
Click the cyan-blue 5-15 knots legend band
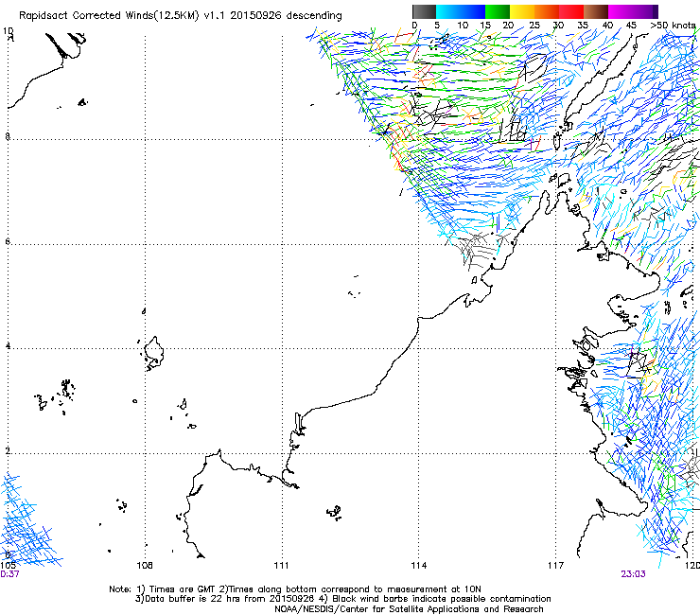coord(461,11)
